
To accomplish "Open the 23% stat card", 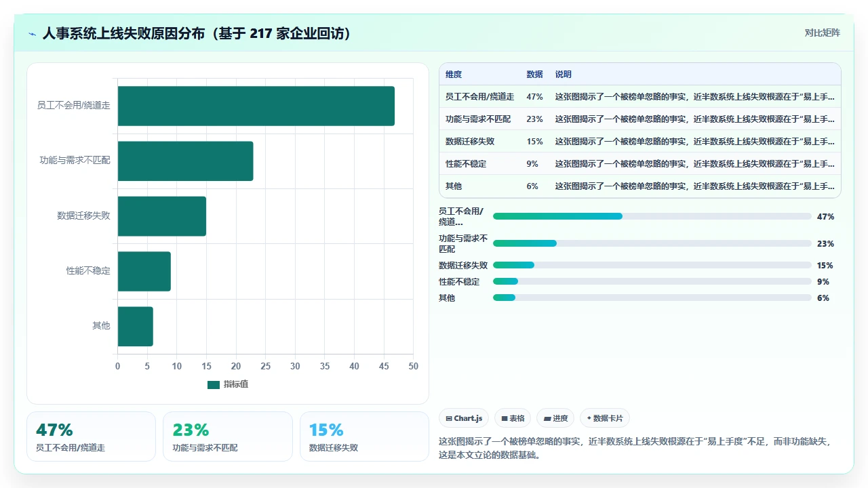I will (x=228, y=436).
